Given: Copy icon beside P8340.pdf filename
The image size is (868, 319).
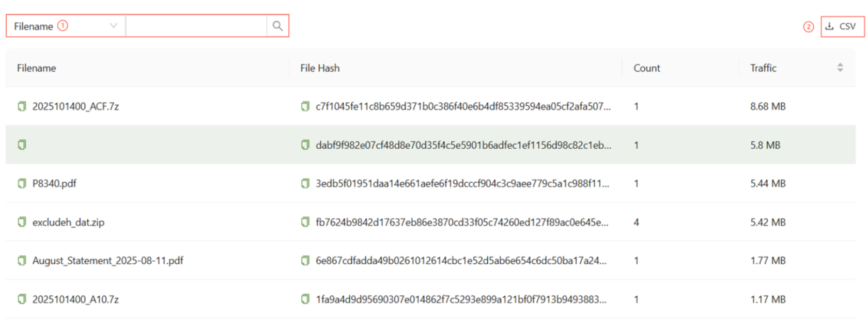Looking at the screenshot, I should tap(22, 183).
